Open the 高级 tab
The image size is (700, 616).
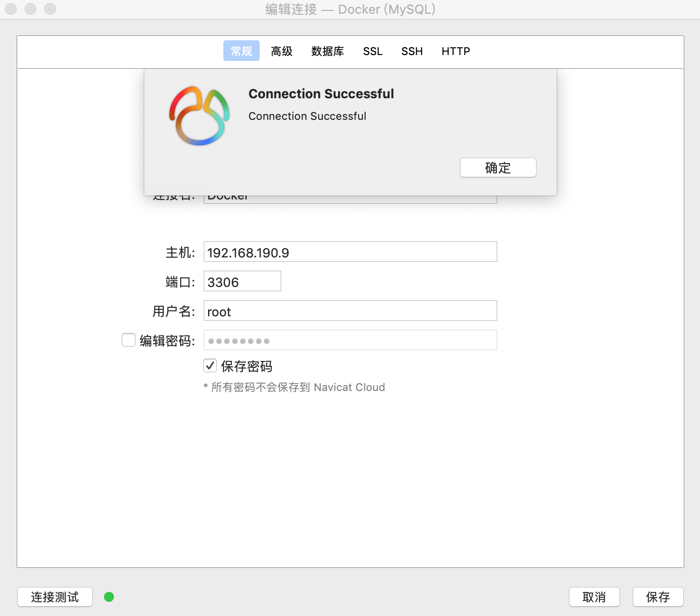(x=282, y=51)
